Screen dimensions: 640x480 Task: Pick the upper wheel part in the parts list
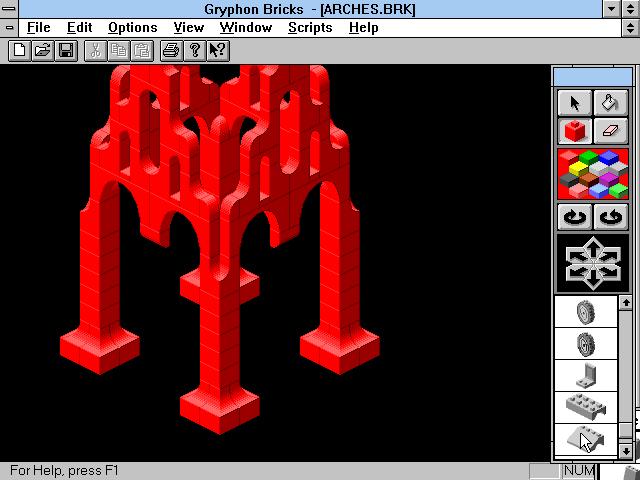[x=586, y=312]
